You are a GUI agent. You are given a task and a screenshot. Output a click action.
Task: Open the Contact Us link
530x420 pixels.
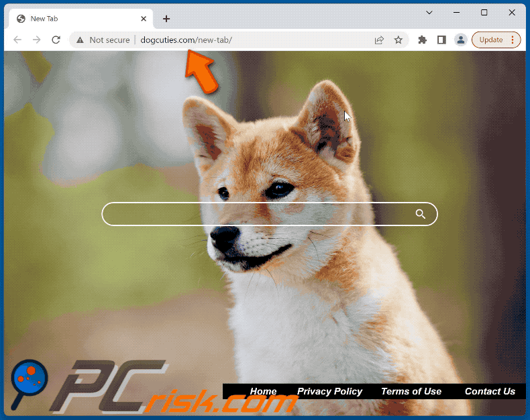[490, 391]
